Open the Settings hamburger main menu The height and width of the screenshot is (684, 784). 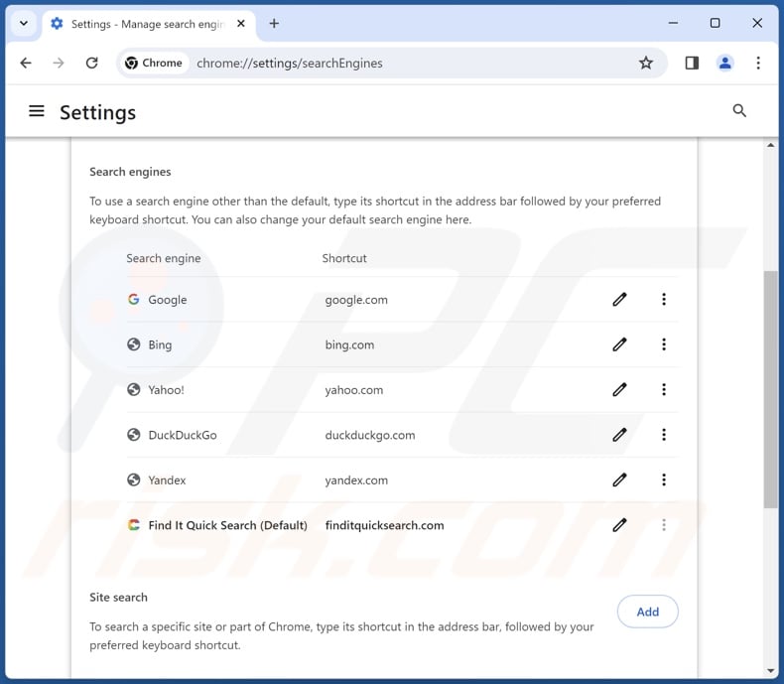click(37, 111)
